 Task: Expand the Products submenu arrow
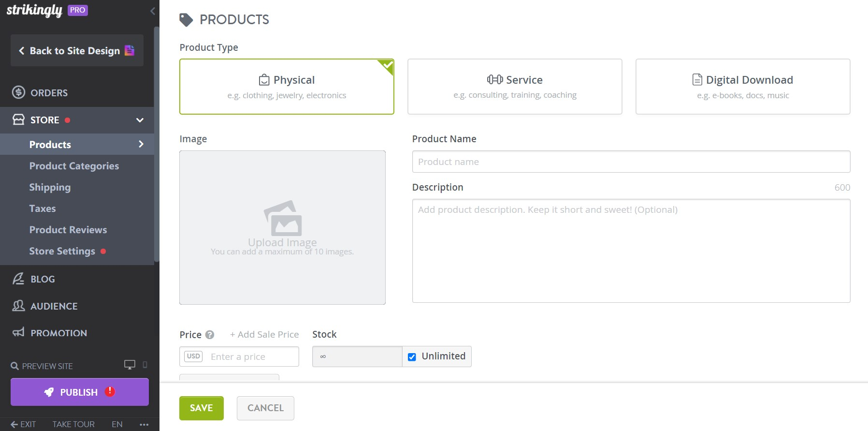click(x=141, y=144)
